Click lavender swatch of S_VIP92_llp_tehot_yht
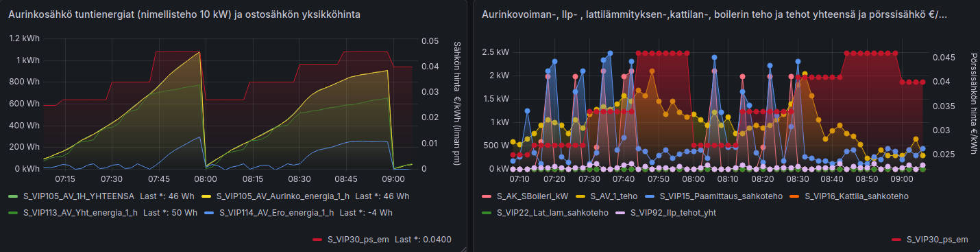 click(621, 213)
